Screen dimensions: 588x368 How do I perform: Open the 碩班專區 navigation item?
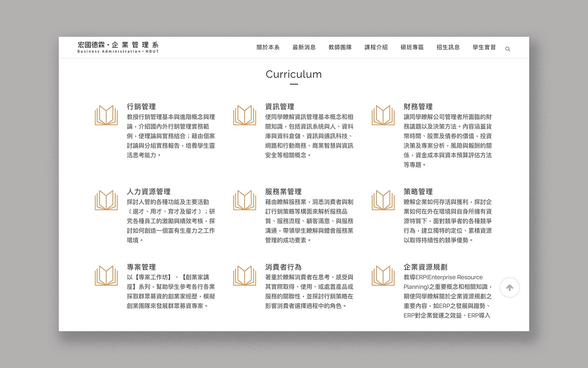point(412,47)
